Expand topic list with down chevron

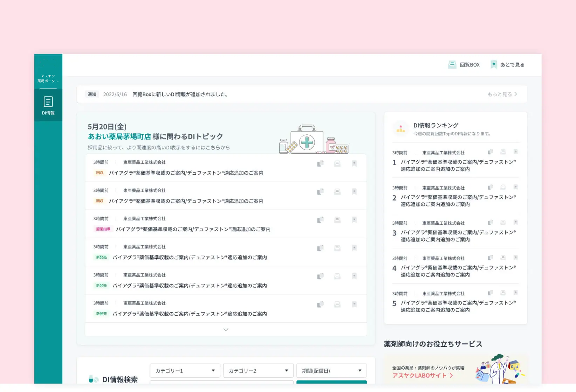(x=226, y=330)
